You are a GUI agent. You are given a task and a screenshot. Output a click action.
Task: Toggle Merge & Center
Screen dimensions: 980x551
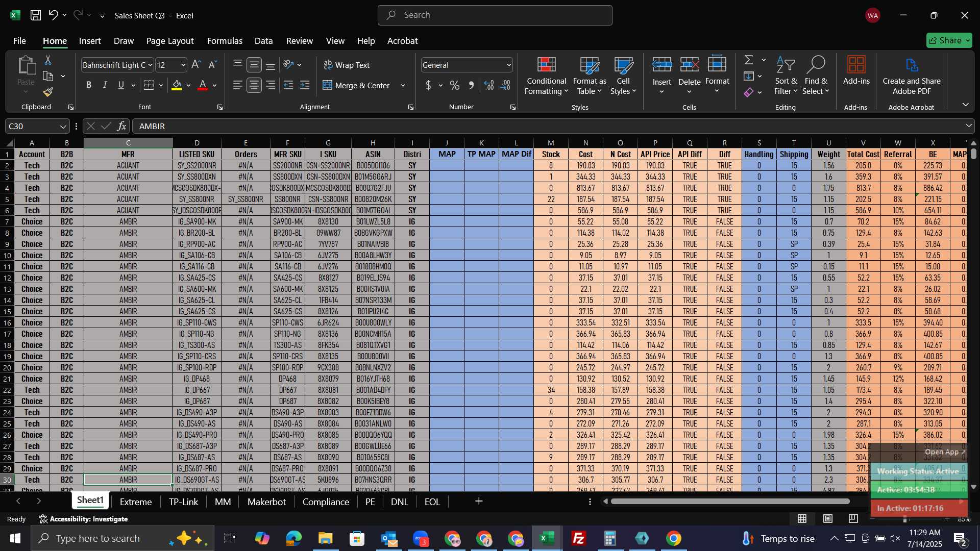(x=356, y=86)
